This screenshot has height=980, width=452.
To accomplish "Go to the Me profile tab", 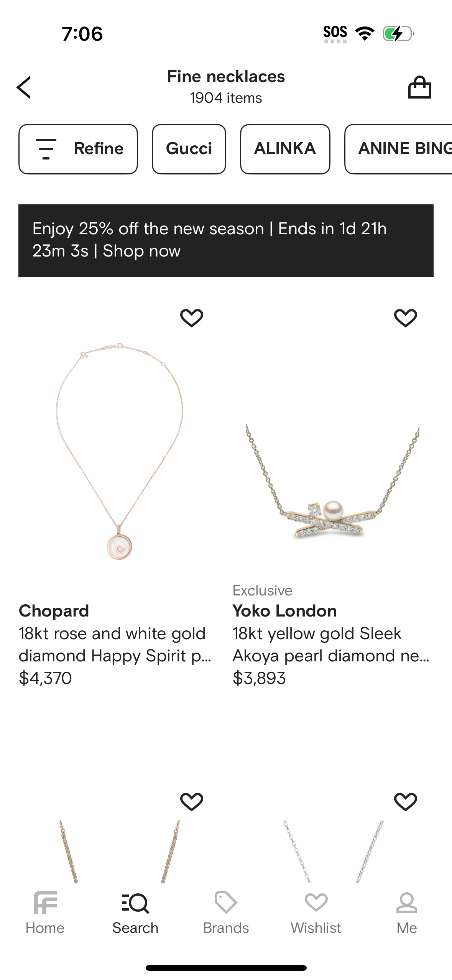I will pos(406,913).
